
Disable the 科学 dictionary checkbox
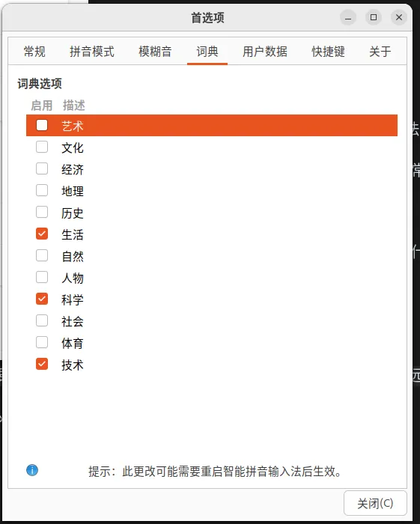42,299
